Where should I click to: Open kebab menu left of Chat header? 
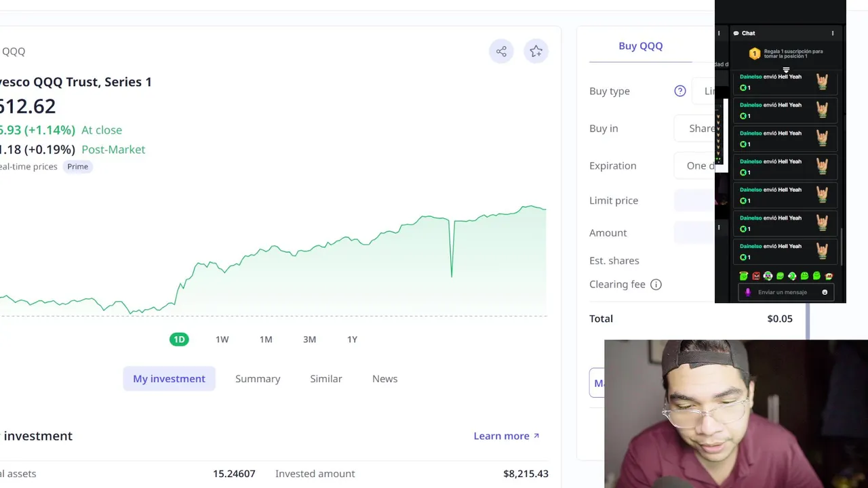pyautogui.click(x=719, y=33)
